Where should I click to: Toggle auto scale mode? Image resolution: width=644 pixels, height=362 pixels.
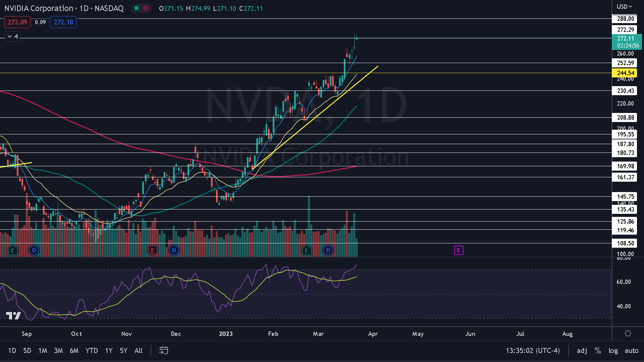(632, 351)
